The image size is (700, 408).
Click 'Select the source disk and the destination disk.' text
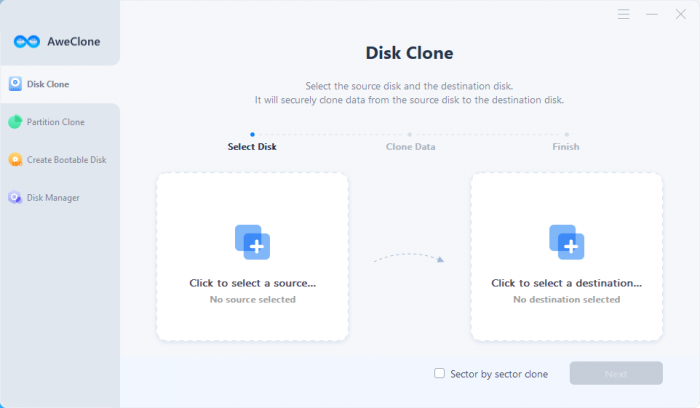pos(409,86)
